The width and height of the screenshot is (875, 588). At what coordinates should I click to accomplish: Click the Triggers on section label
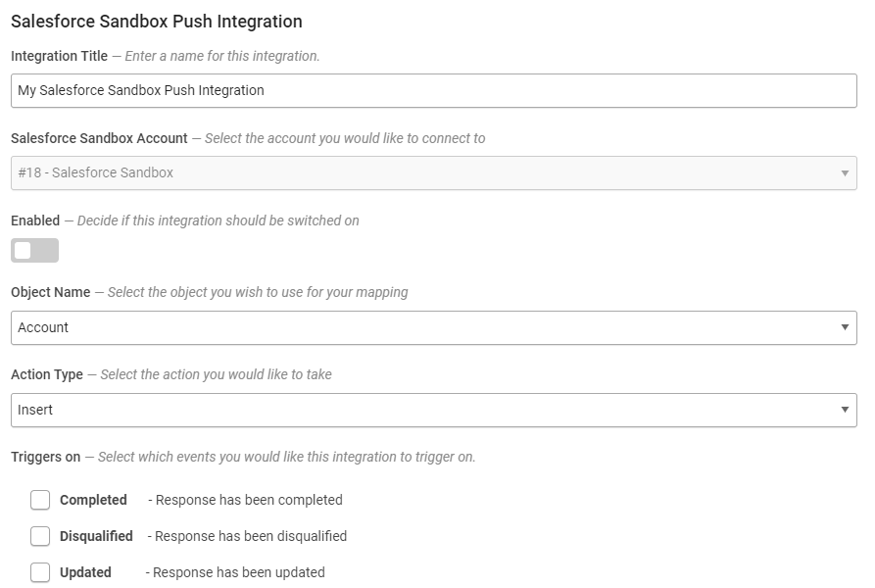46,457
